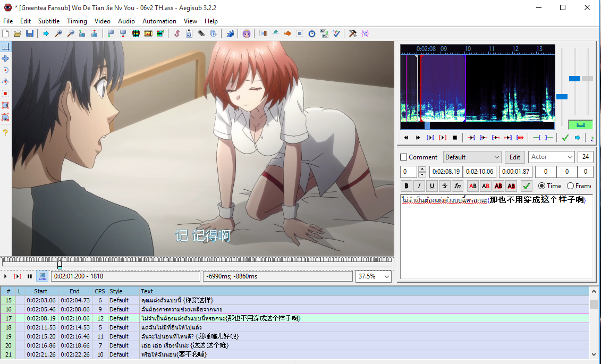Click the video seek bar handle
The height and width of the screenshot is (364, 601).
(x=60, y=265)
